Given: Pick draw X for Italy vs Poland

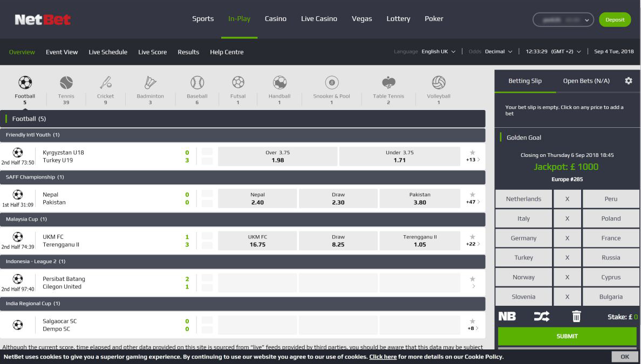Looking at the screenshot, I should (x=567, y=218).
